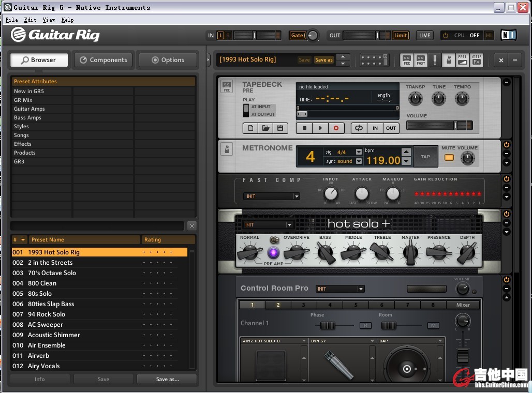The image size is (532, 393).
Task: Select preset 007 94 Rock Solo
Action: pos(99,314)
